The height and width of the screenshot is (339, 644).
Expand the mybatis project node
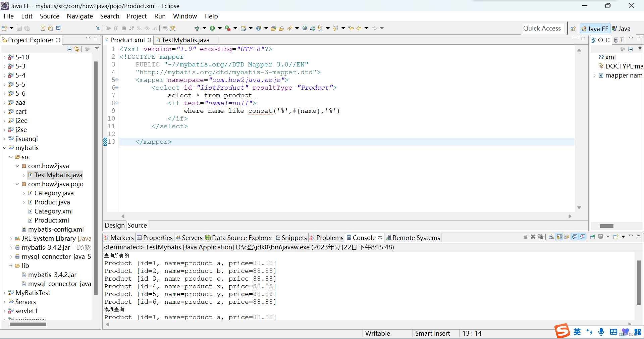point(4,148)
